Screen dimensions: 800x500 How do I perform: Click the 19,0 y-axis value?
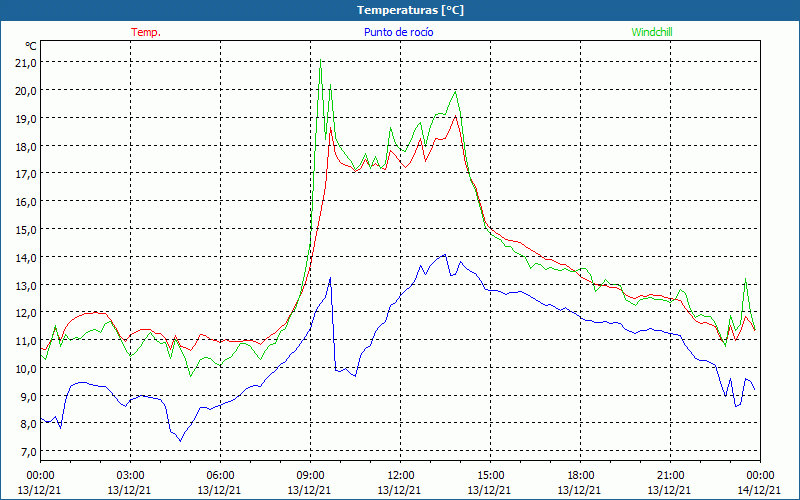coord(26,118)
